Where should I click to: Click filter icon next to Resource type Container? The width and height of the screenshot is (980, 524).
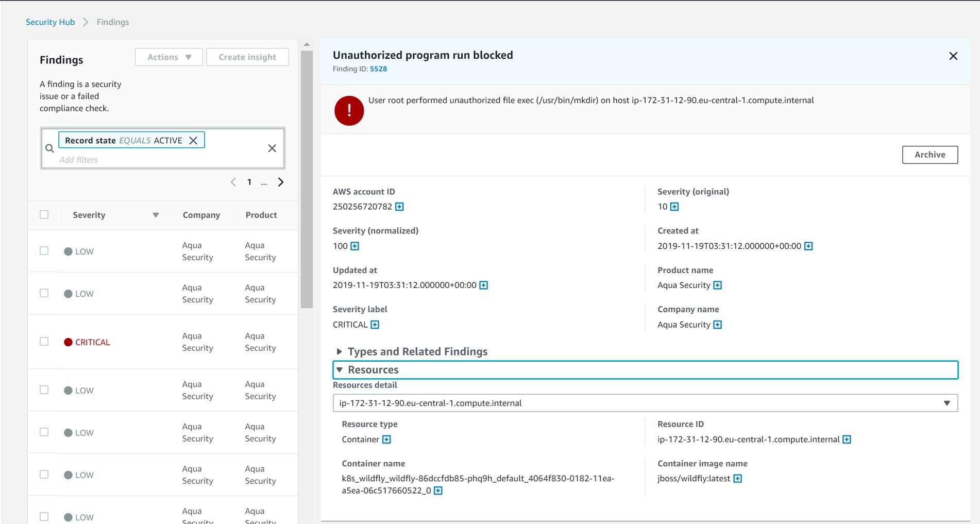(x=386, y=440)
